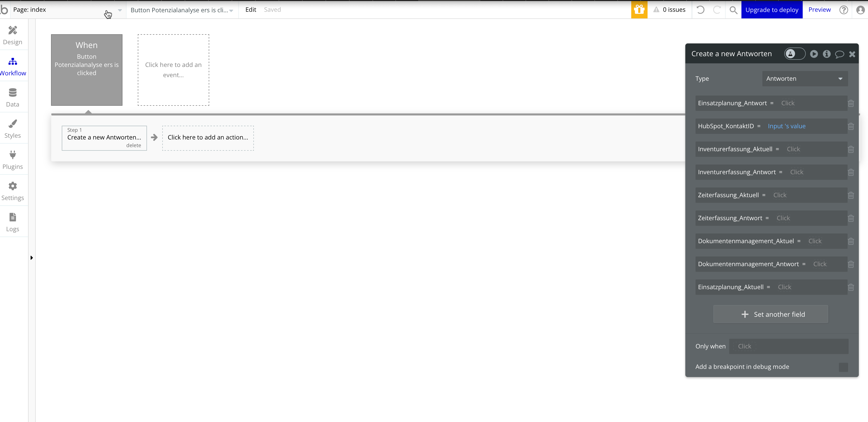Expand the left sidebar arrow
Viewport: 868px width, 422px height.
tap(32, 258)
